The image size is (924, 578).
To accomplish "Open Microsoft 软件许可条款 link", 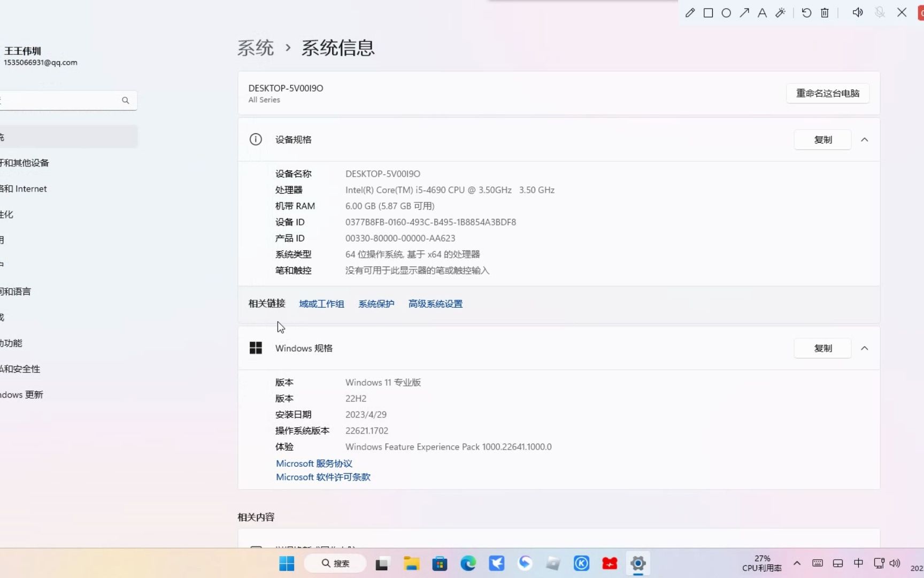I will click(x=323, y=477).
